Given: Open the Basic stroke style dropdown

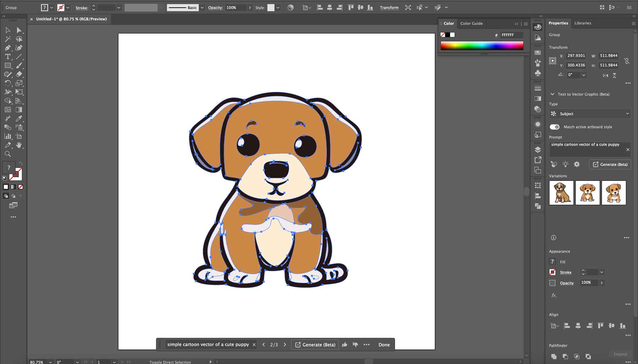Looking at the screenshot, I should pos(202,7).
